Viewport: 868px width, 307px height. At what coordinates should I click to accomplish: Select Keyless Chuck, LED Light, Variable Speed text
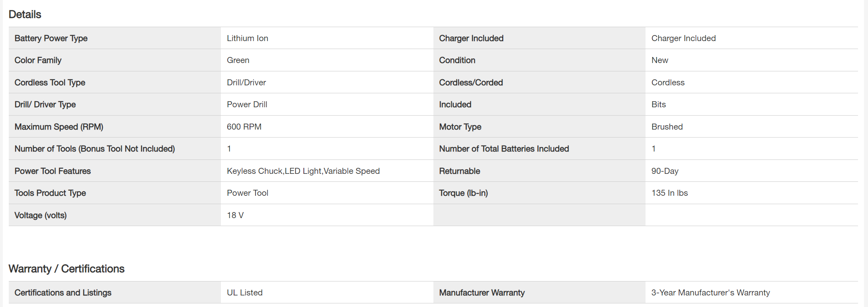(303, 171)
